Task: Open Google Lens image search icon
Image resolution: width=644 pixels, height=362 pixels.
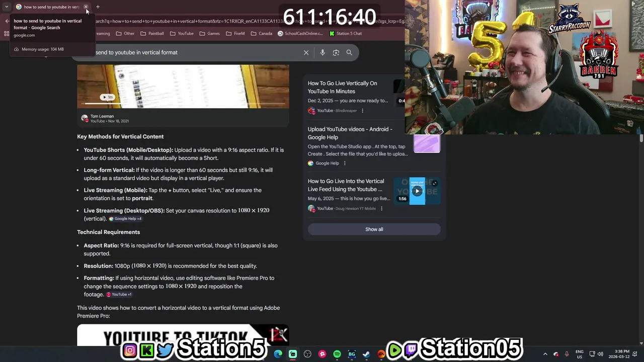Action: coord(336,52)
